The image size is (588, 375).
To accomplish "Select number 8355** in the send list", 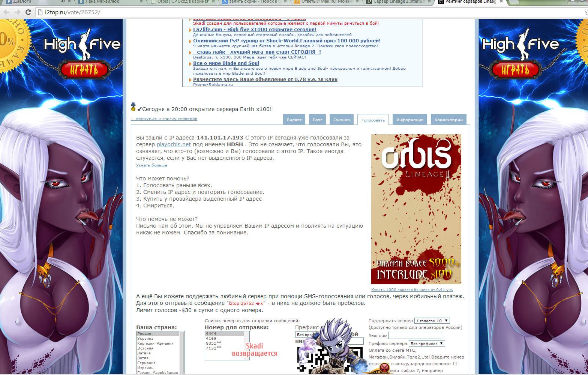I will click(224, 343).
